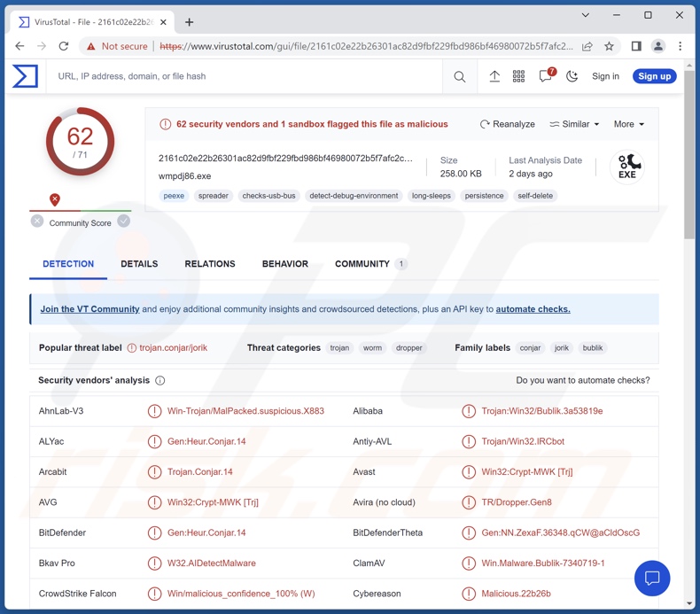This screenshot has height=614, width=700.
Task: Click the browser forward arrow
Action: pos(42,46)
